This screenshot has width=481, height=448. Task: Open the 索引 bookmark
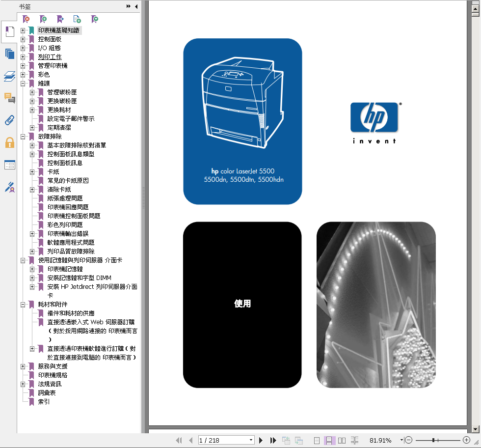44,402
